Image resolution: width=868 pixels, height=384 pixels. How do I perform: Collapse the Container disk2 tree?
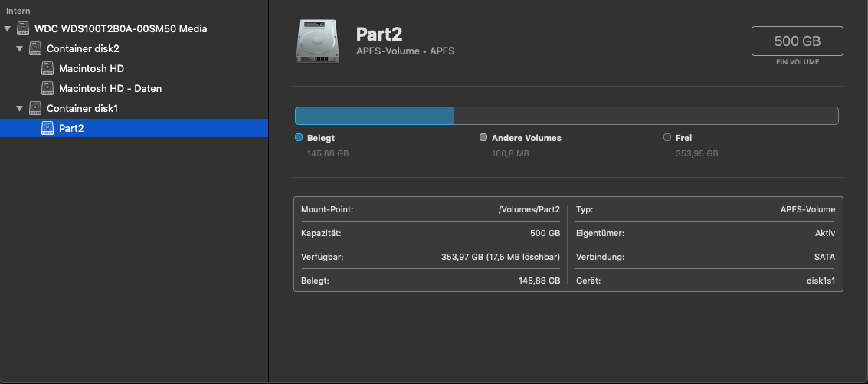coord(20,48)
